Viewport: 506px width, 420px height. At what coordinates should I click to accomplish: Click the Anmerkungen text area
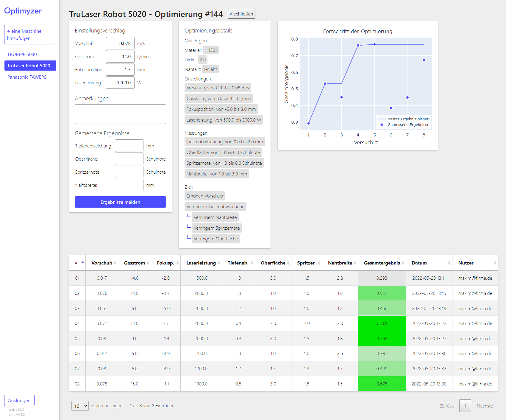coord(120,114)
